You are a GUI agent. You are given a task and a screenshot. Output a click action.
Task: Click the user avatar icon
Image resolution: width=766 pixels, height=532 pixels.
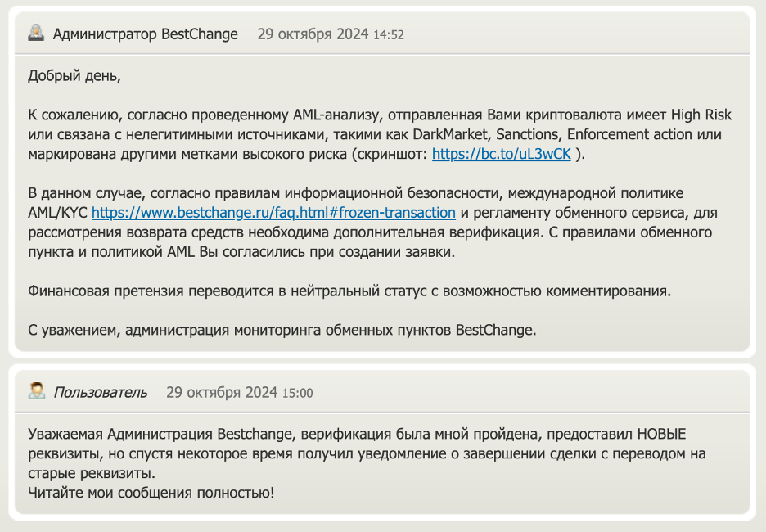(x=37, y=391)
